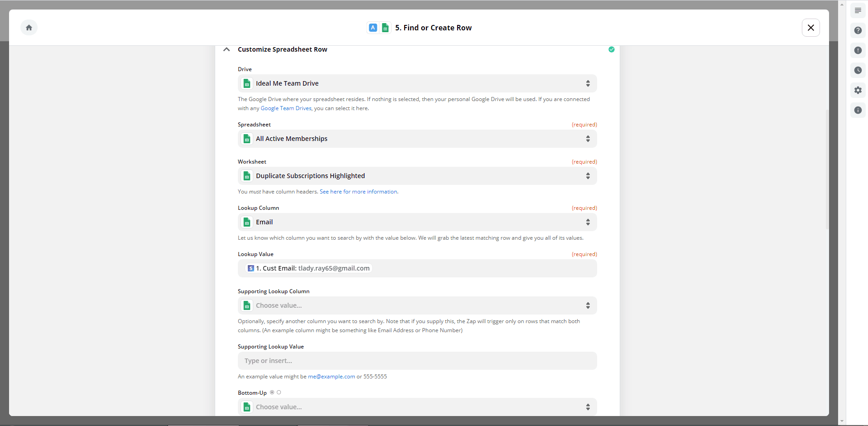868x426 pixels.
Task: Click the page scrollbar up arrow
Action: tap(842, 4)
